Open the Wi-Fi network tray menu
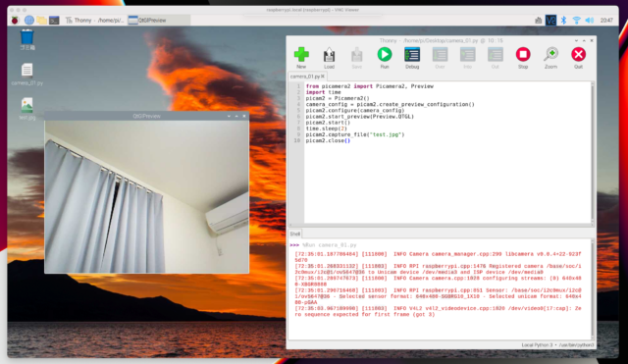628x364 pixels. tap(576, 20)
